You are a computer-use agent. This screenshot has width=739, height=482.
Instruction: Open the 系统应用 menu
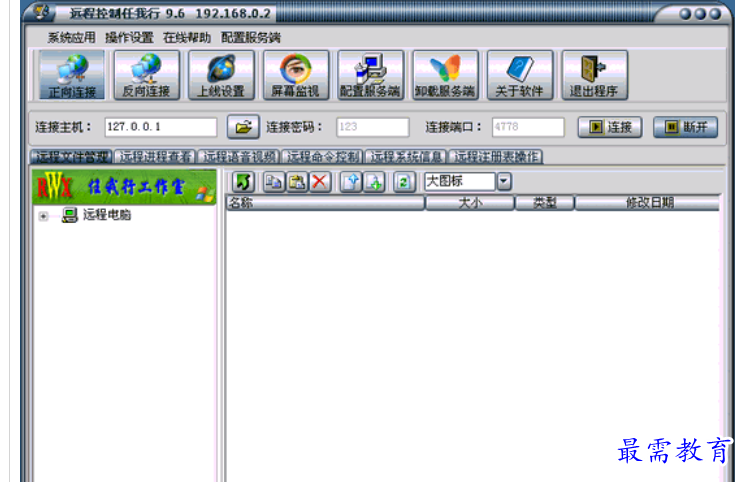click(x=71, y=37)
